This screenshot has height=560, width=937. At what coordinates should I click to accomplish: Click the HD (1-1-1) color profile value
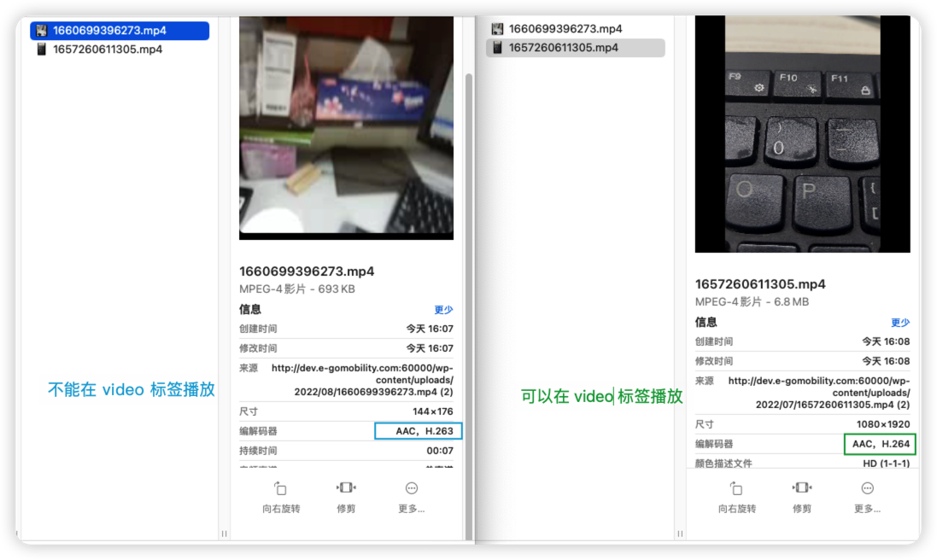887,464
